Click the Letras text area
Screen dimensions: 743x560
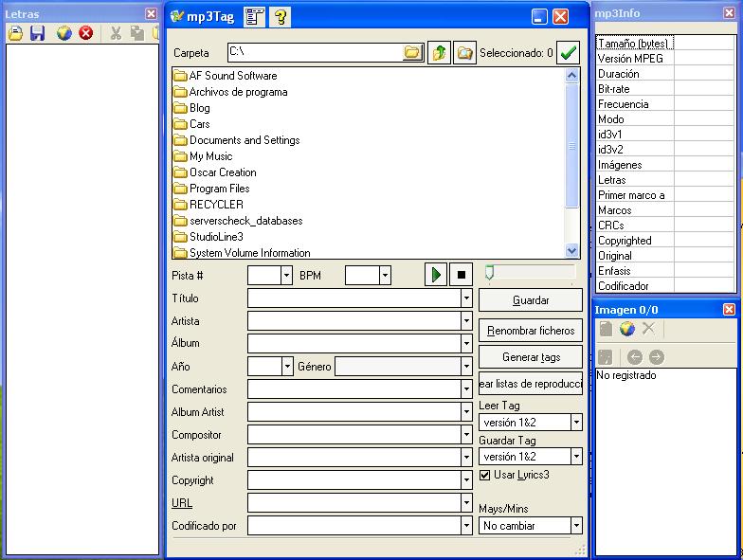tap(82, 299)
